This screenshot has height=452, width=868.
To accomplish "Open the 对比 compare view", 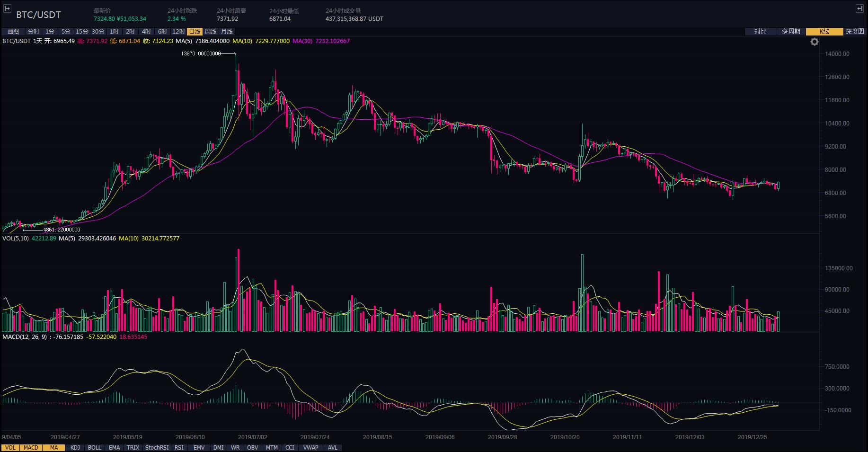I will (761, 32).
